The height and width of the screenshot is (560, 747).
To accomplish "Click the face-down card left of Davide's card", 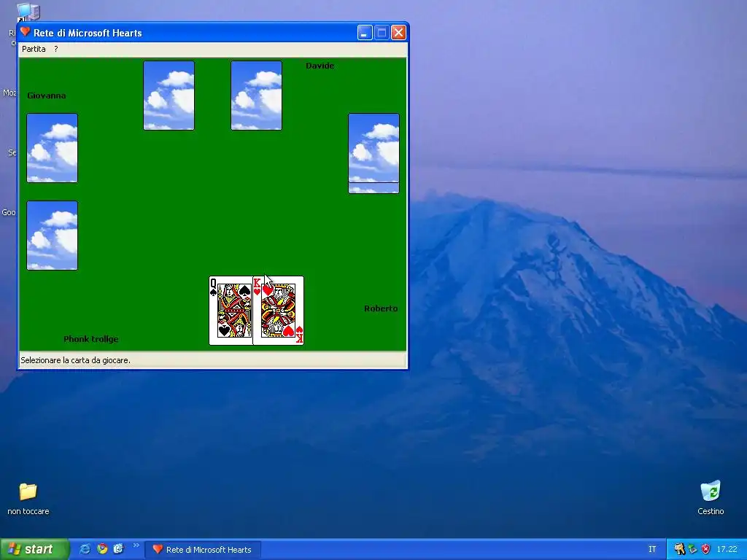I will point(169,96).
